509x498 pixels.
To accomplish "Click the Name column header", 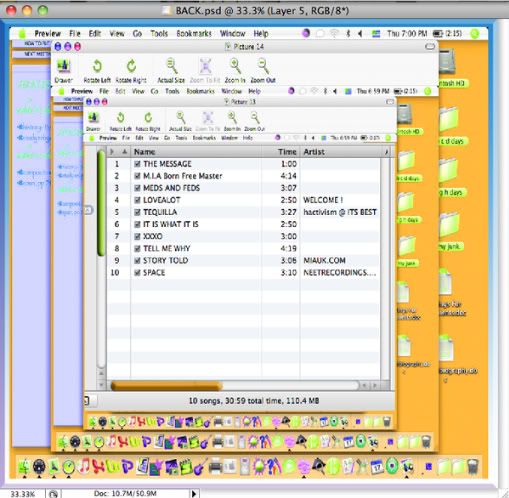I will tap(196, 152).
